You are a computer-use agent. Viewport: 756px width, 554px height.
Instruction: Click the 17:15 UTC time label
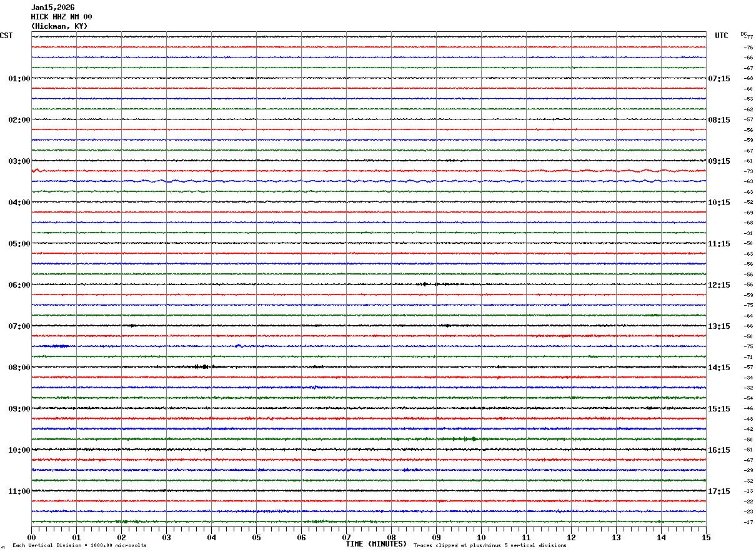pyautogui.click(x=719, y=491)
